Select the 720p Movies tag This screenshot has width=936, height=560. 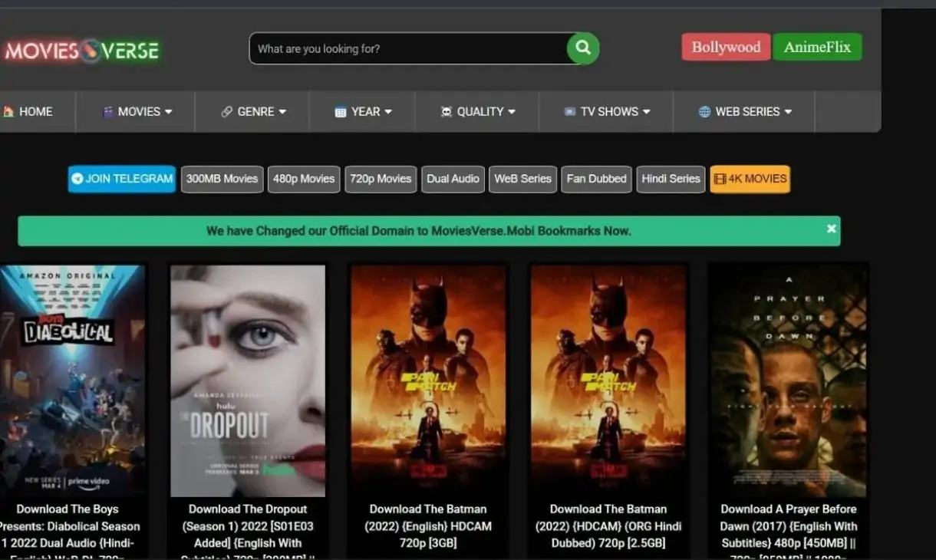[381, 179]
